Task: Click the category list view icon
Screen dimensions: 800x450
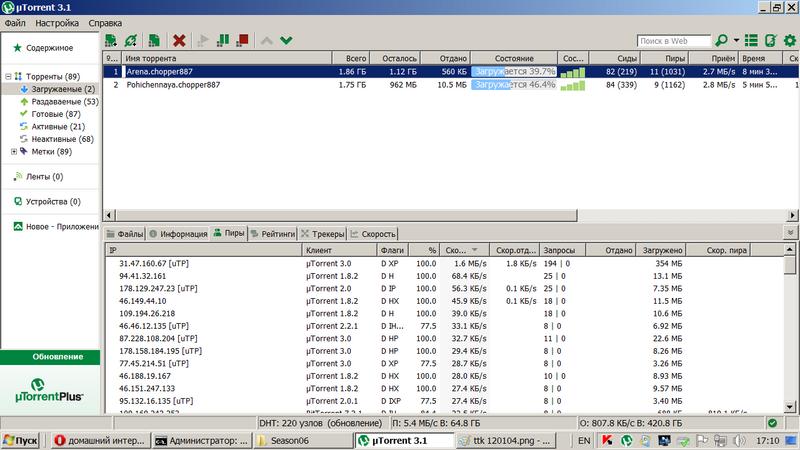Action: point(751,40)
